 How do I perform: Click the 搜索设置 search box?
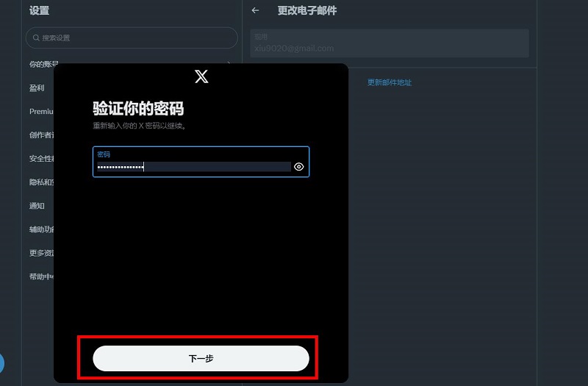pyautogui.click(x=132, y=38)
